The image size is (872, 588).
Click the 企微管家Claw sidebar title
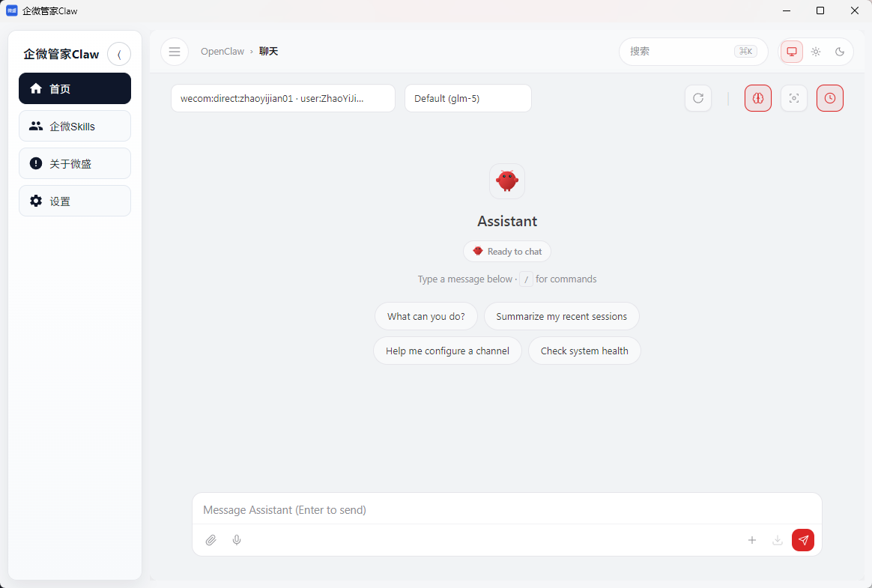coord(61,55)
